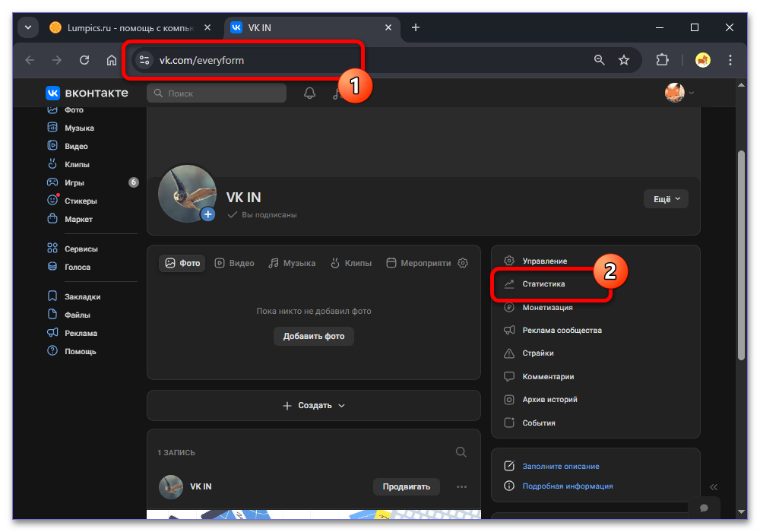Open Музыка in left sidebar
Screen dimensions: 760x532
point(71,128)
